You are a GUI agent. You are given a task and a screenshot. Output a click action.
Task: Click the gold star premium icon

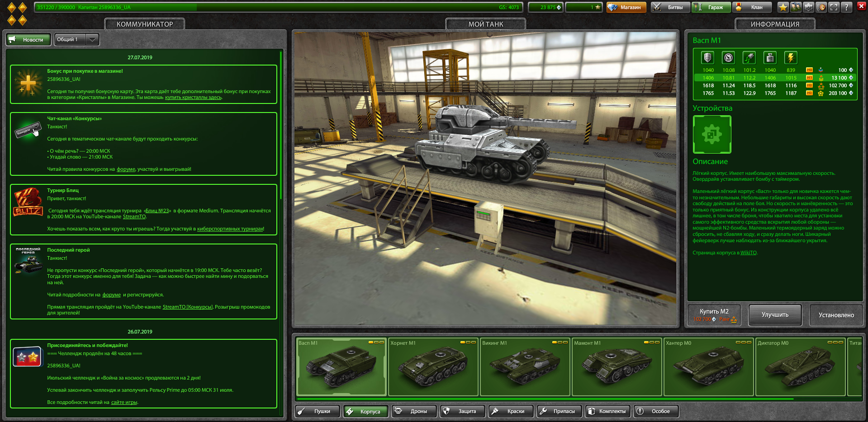click(x=783, y=7)
